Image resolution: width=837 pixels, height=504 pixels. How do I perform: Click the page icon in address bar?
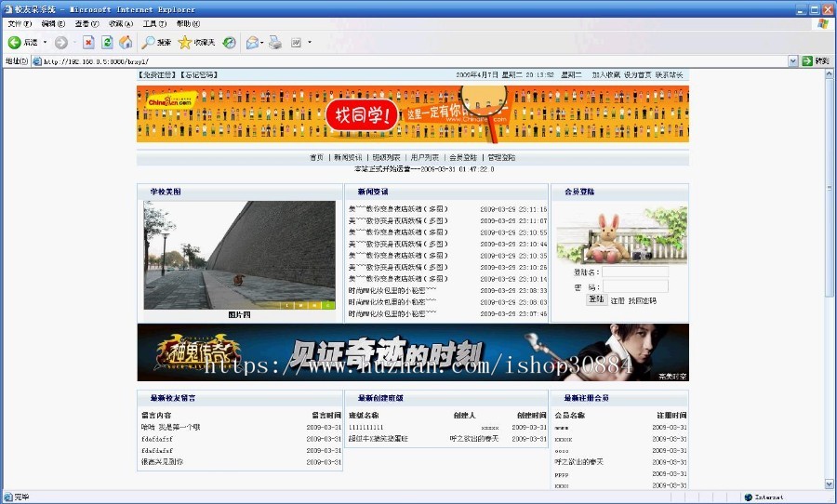click(37, 61)
